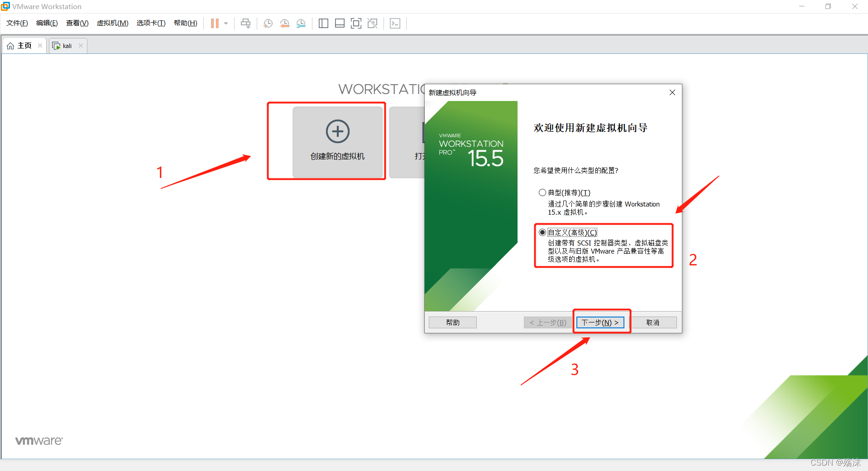Select the 典型(推荐) radio button
Image resolution: width=868 pixels, height=471 pixels.
click(x=542, y=192)
